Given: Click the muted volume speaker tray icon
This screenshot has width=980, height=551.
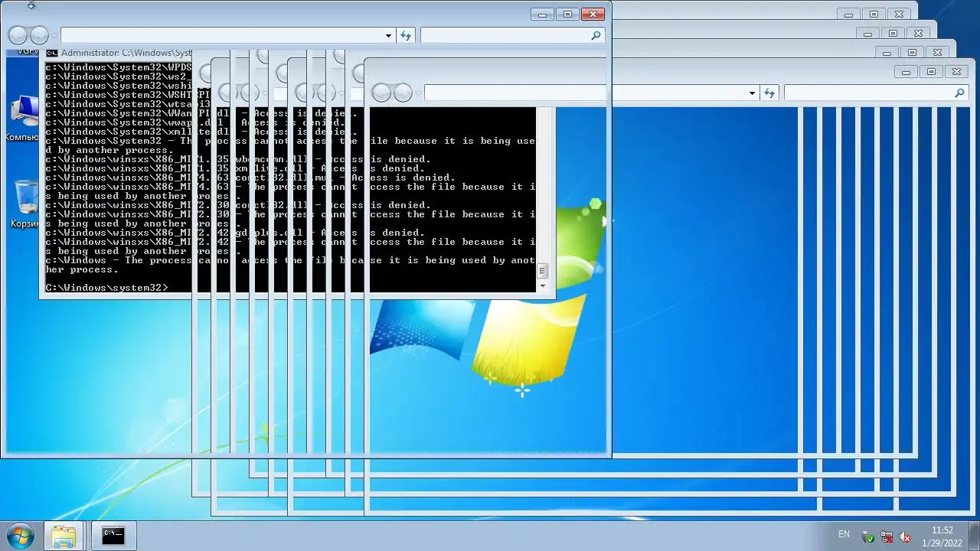Looking at the screenshot, I should click(905, 537).
